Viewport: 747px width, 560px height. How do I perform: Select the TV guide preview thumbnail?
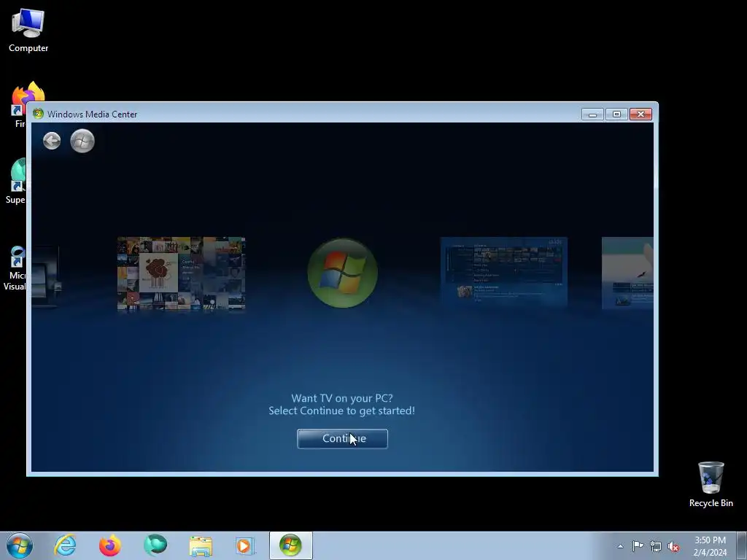503,273
